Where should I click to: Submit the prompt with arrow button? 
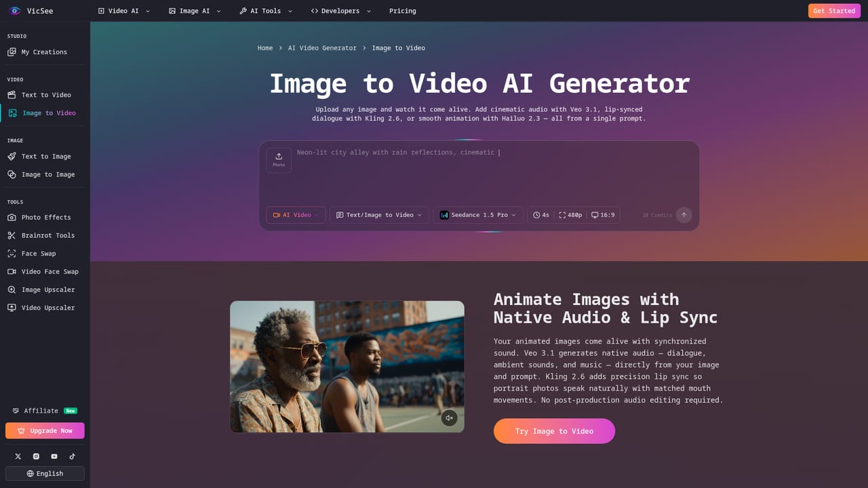coord(684,215)
